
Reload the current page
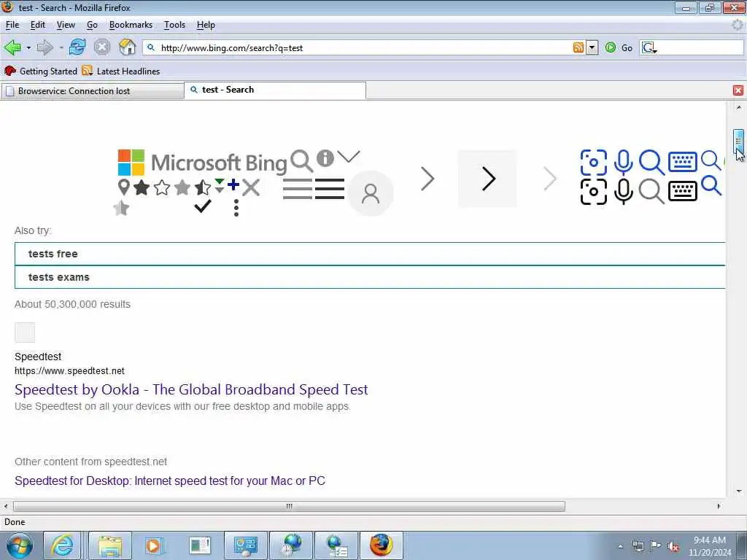tap(77, 47)
